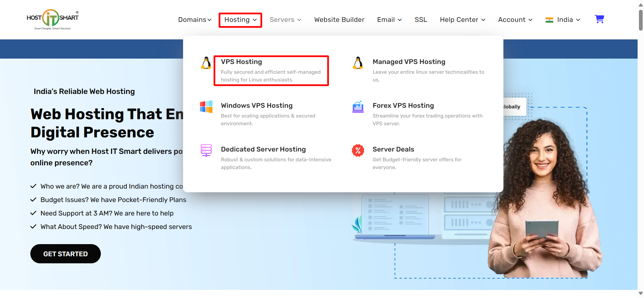The image size is (644, 298).
Task: Open the Account dropdown menu
Action: click(x=515, y=20)
